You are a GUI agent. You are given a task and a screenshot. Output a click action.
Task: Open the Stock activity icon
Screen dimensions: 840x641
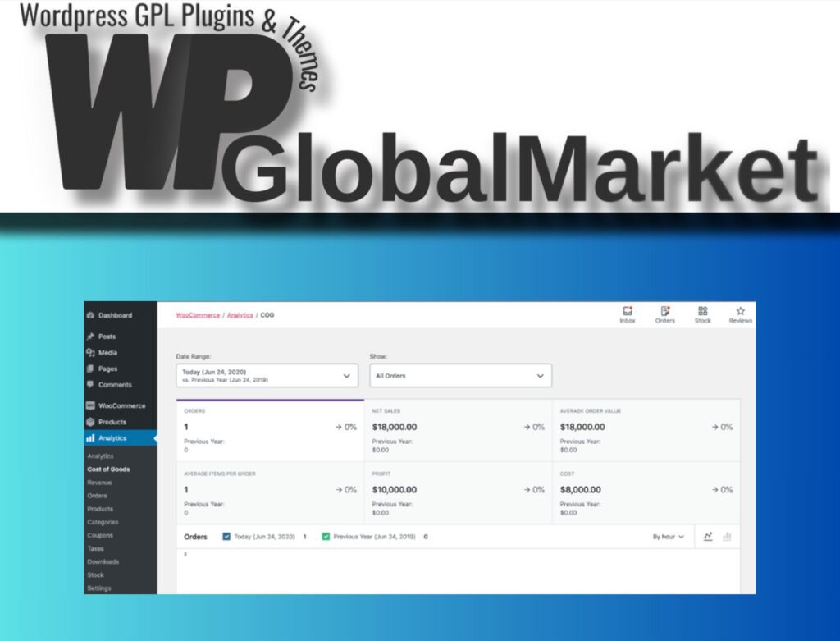pyautogui.click(x=703, y=311)
